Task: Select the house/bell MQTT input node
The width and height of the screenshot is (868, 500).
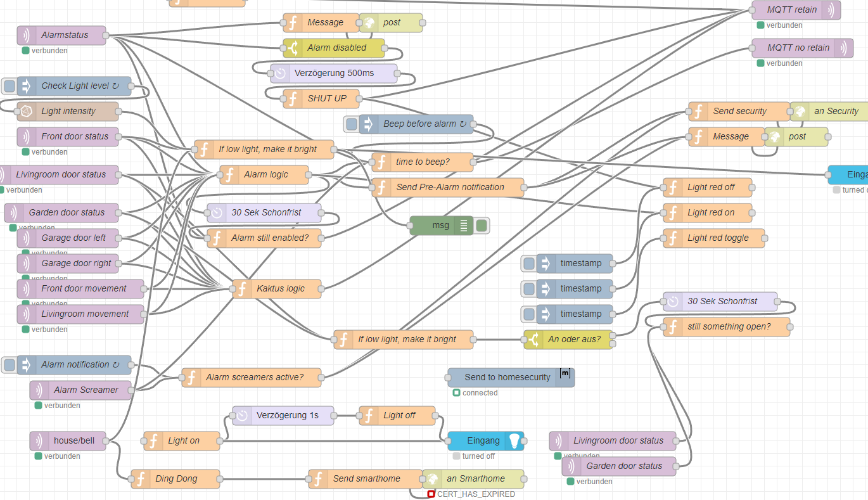Action: pyautogui.click(x=73, y=441)
